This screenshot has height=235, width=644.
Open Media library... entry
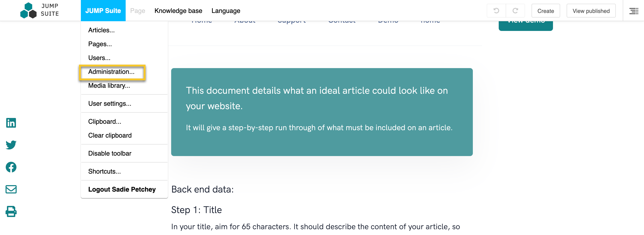(124, 86)
